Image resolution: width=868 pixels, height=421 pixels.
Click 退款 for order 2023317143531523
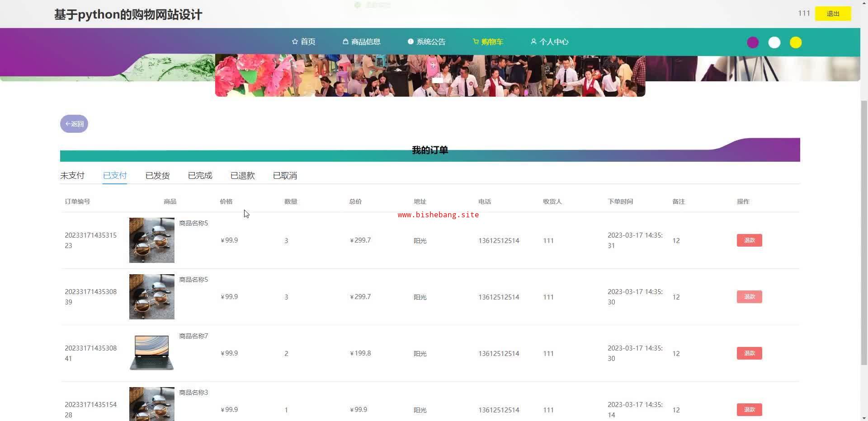[x=750, y=240]
